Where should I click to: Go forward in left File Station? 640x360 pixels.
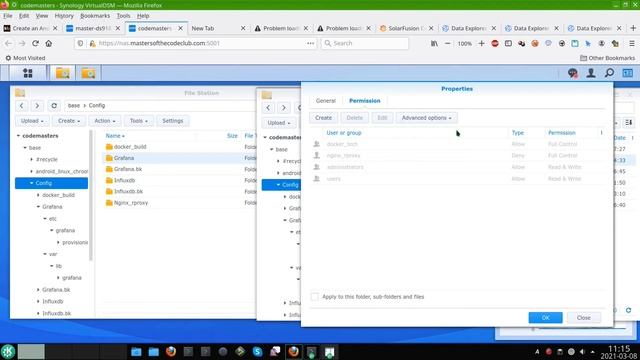(37, 106)
